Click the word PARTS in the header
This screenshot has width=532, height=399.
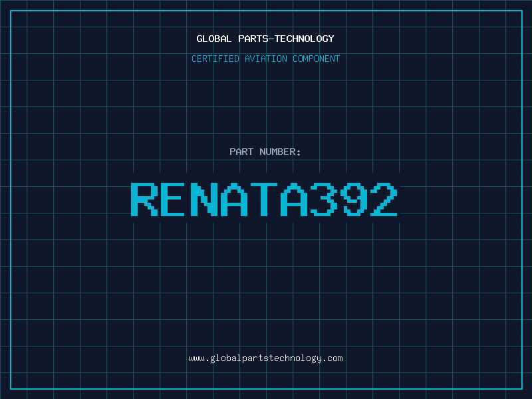pos(255,39)
